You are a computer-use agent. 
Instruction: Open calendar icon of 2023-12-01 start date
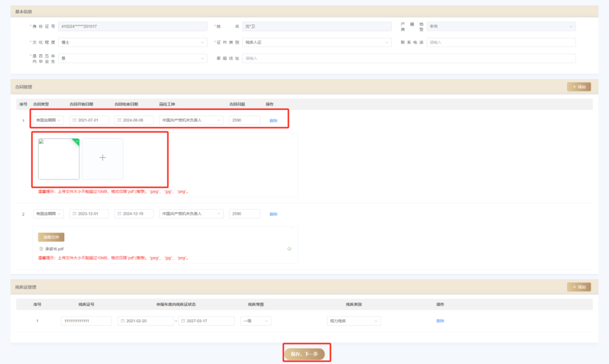point(74,214)
